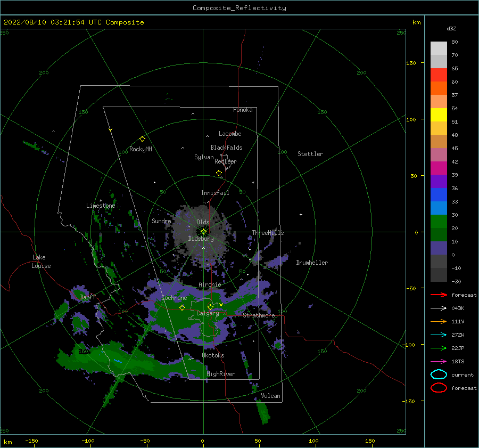Click the Limestone label

click(x=101, y=206)
